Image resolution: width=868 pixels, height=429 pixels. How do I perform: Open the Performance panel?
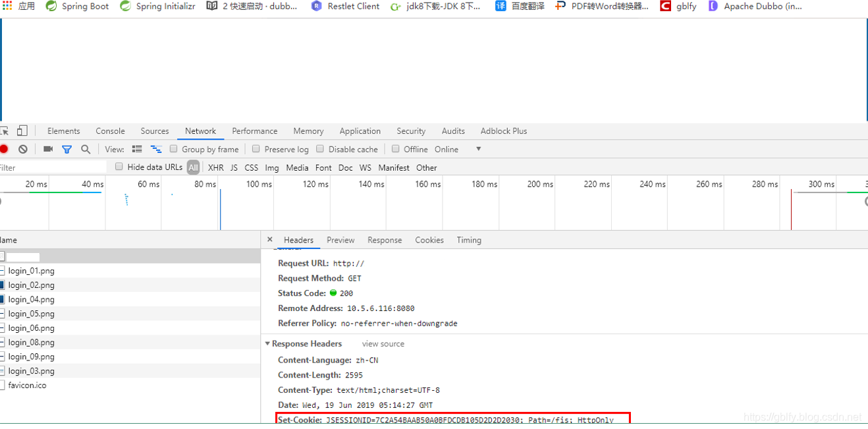255,131
